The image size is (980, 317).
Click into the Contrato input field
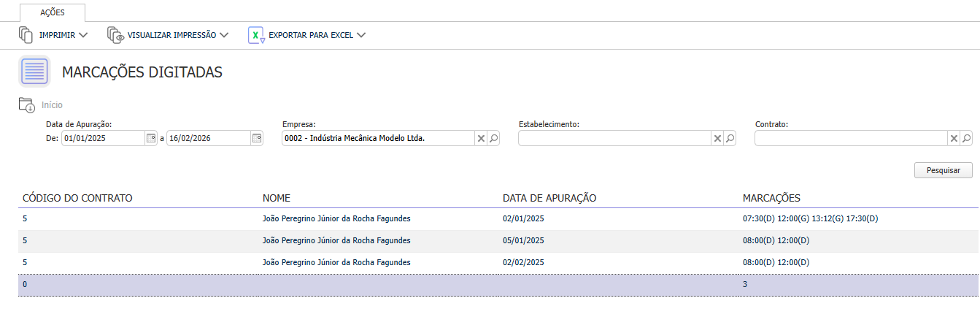pyautogui.click(x=850, y=138)
